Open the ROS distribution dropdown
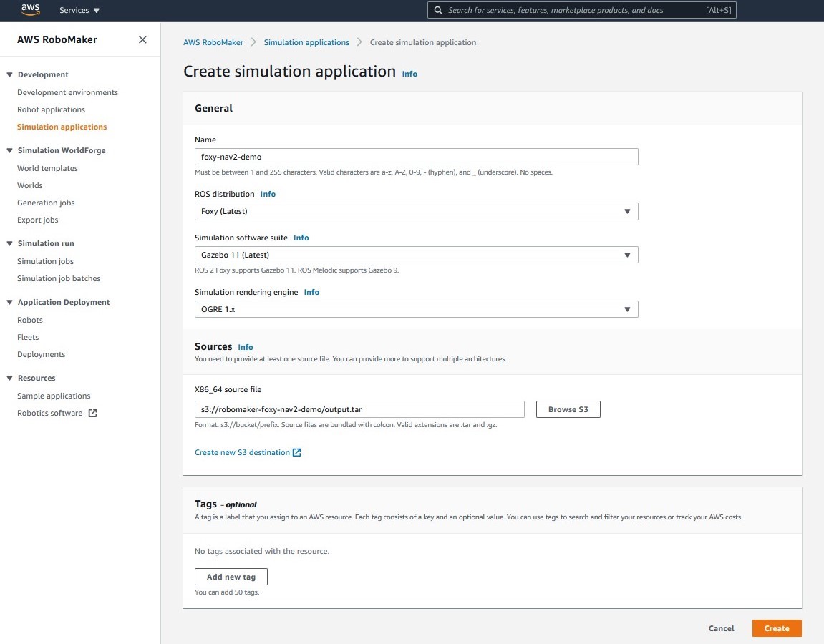824x644 pixels. tap(416, 211)
